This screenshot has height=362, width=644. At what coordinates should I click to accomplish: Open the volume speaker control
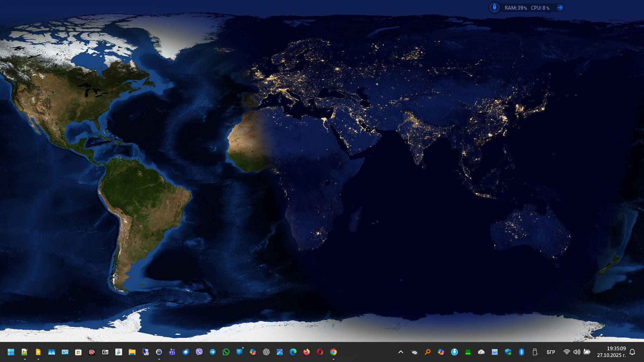577,352
